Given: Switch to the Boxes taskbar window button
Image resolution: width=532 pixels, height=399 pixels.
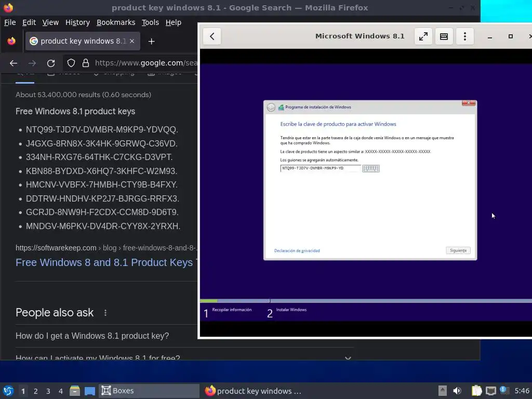Looking at the screenshot, I should pos(149,391).
